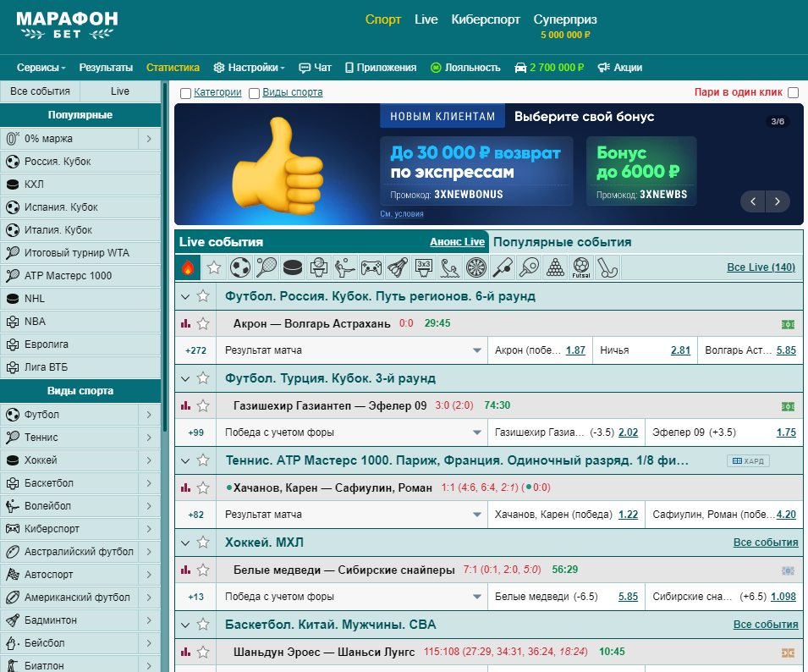Click the Марафон Бет logo
The height and width of the screenshot is (672, 808).
(x=67, y=25)
